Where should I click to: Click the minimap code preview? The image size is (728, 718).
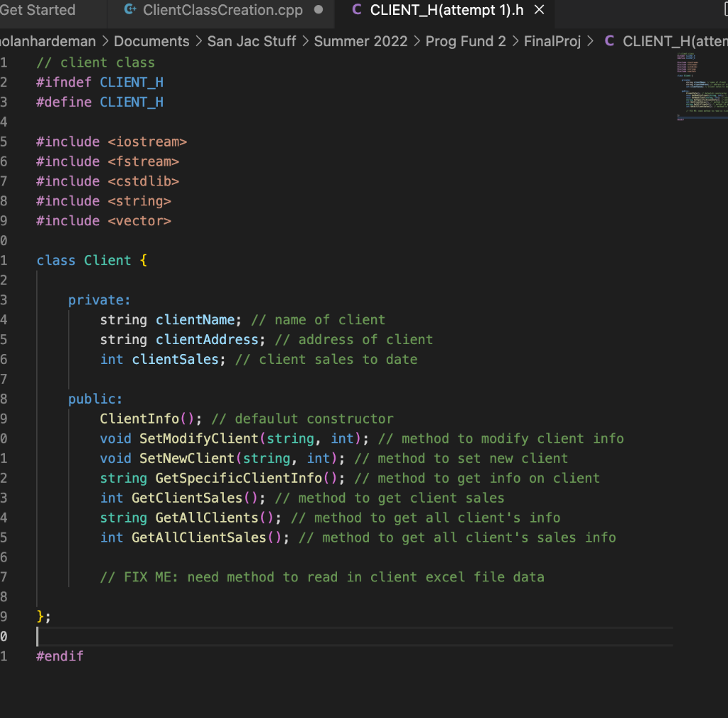coord(704,85)
